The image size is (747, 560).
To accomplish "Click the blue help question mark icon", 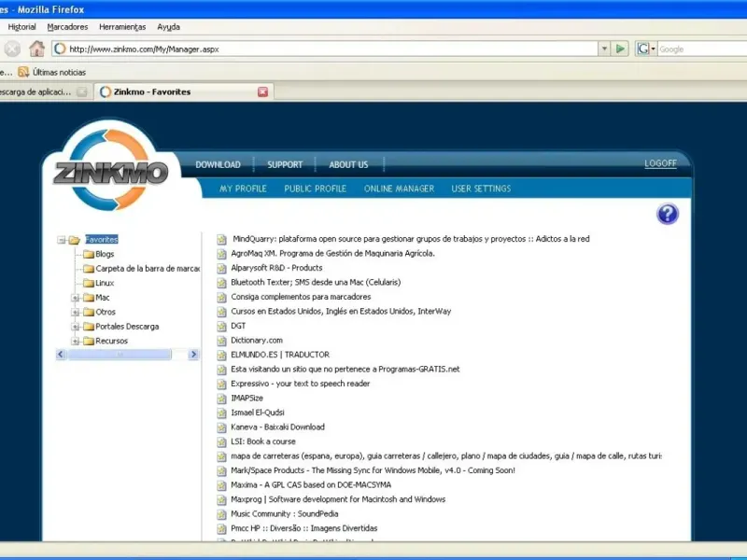I will [668, 214].
